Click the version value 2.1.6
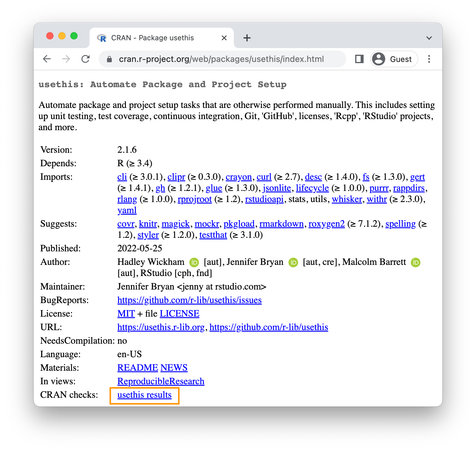 [x=127, y=150]
